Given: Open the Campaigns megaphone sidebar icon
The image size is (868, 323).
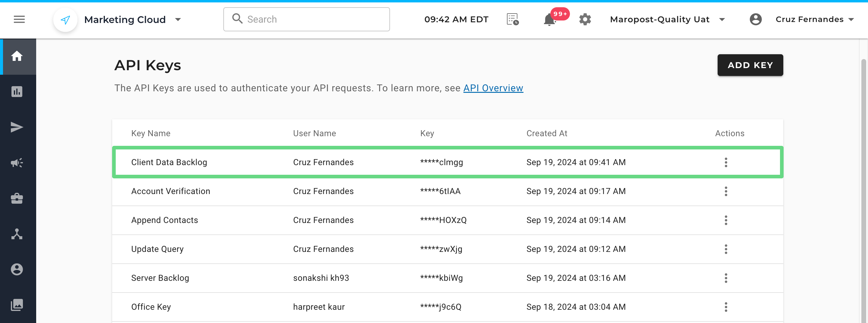Looking at the screenshot, I should (x=17, y=163).
